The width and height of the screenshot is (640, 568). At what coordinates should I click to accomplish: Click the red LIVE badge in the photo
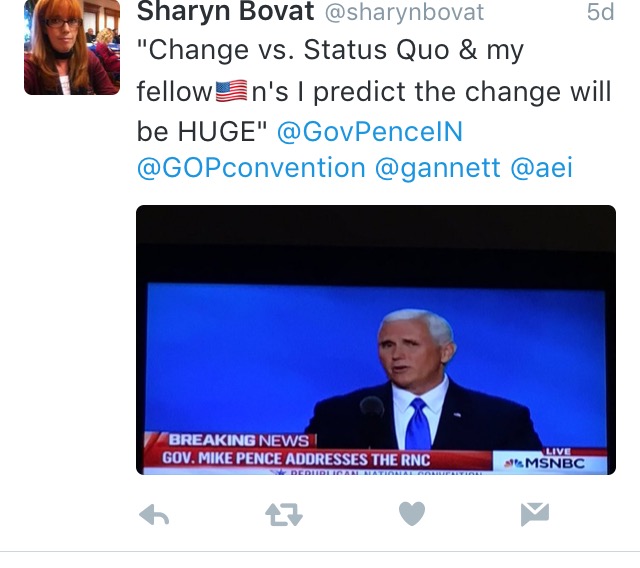pyautogui.click(x=558, y=451)
